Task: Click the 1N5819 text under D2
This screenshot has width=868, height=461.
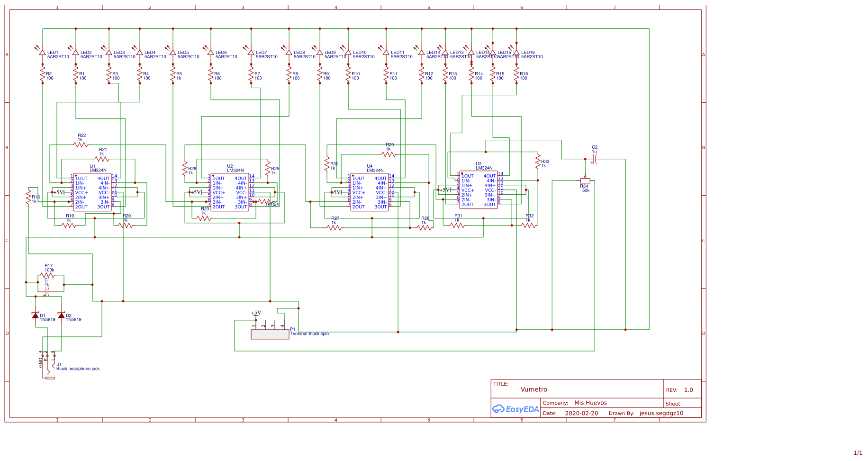Action: click(73, 320)
